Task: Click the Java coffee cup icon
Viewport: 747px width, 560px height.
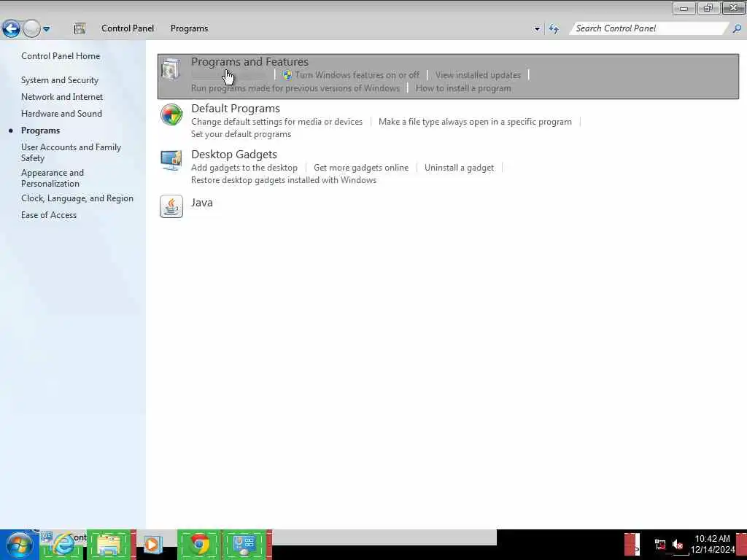Action: pos(171,206)
